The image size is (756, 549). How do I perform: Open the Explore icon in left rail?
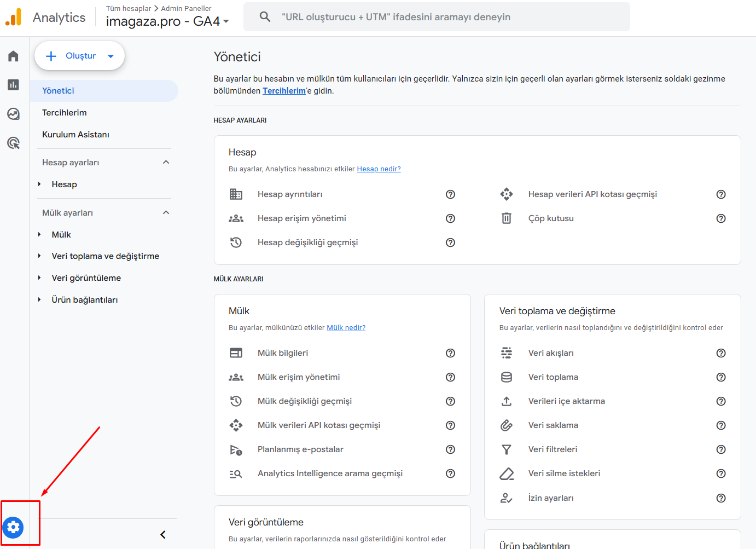pos(14,114)
